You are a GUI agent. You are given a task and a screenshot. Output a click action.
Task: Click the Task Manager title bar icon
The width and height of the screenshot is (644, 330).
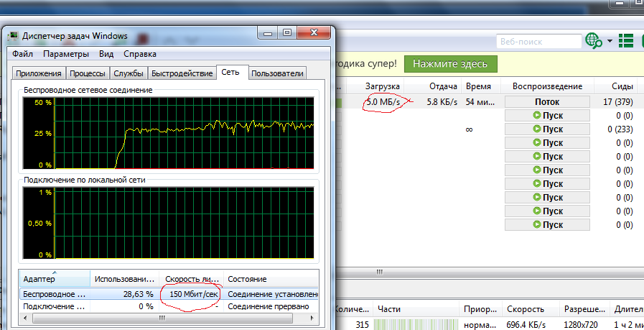click(x=12, y=35)
